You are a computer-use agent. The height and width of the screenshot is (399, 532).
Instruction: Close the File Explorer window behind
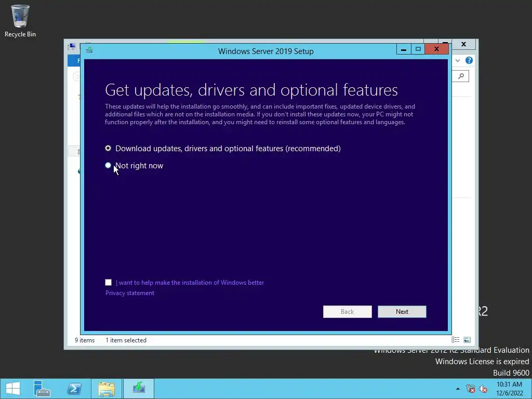coord(464,45)
